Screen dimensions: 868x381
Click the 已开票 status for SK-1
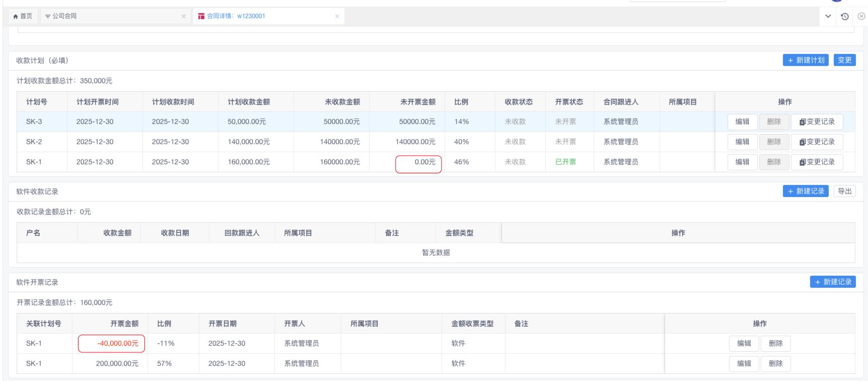(565, 162)
